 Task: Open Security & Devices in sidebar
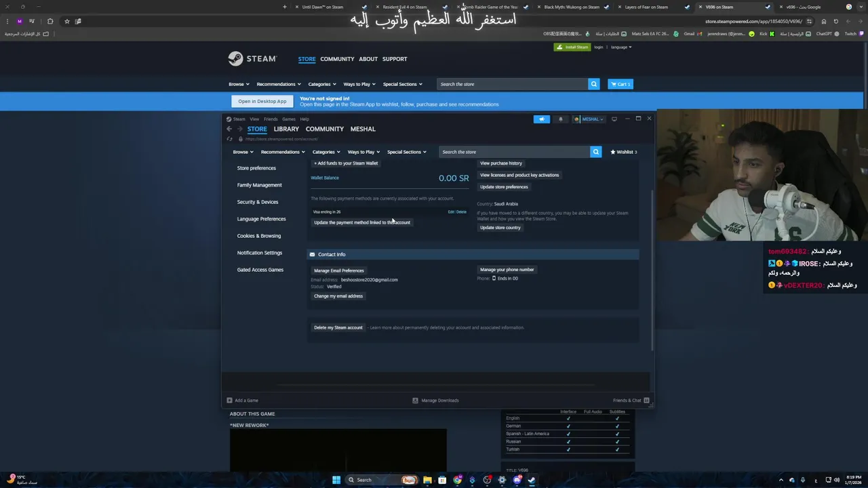(258, 202)
